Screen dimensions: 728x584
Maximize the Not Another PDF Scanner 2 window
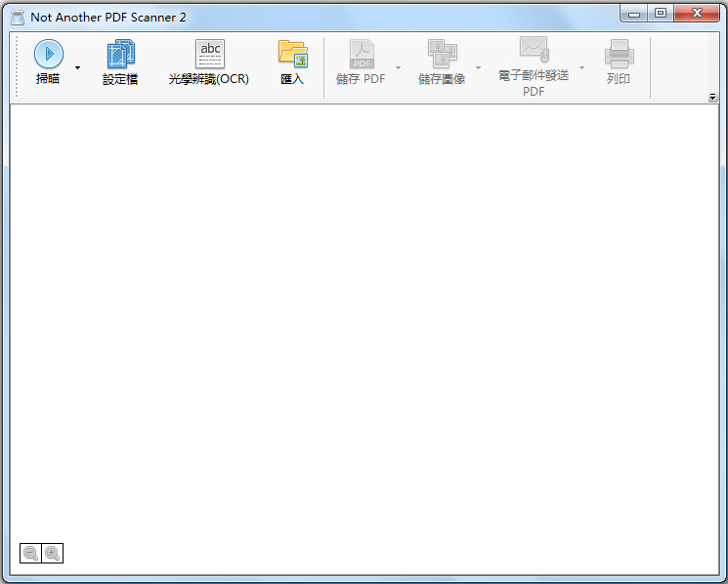661,14
